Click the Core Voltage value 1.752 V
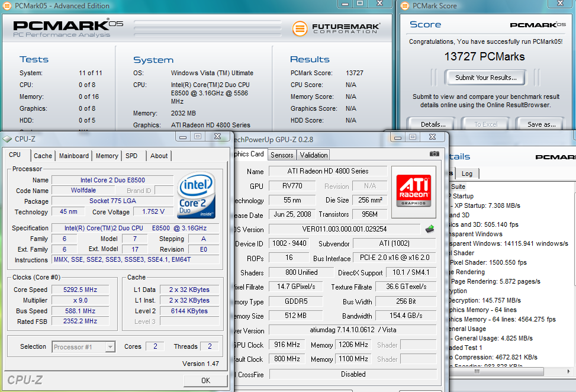 coord(153,211)
